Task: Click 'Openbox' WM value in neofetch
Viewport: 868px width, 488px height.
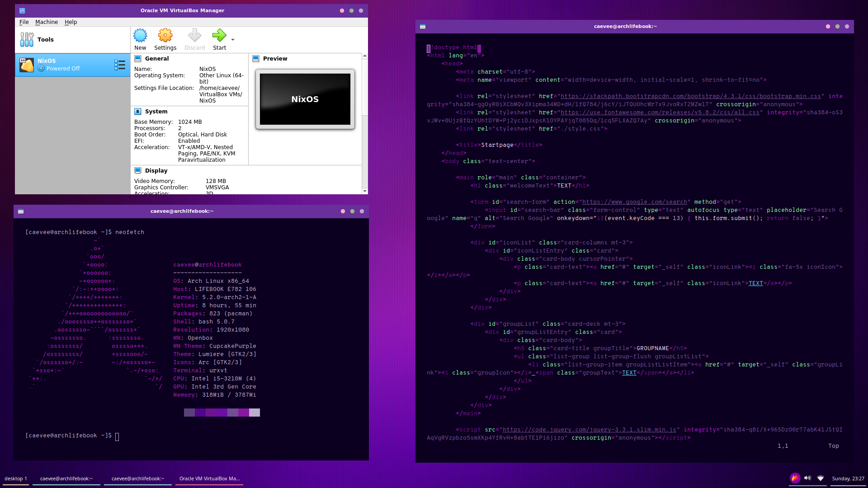Action: 200,338
